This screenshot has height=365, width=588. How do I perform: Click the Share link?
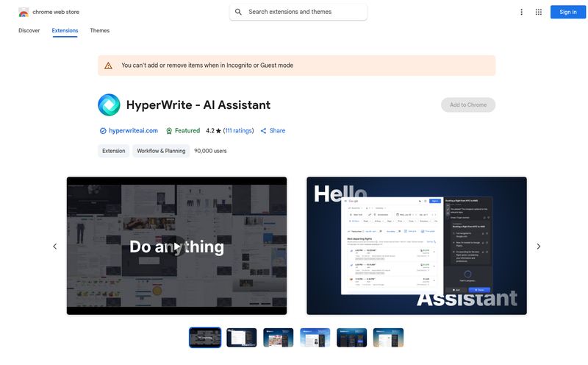tap(277, 131)
